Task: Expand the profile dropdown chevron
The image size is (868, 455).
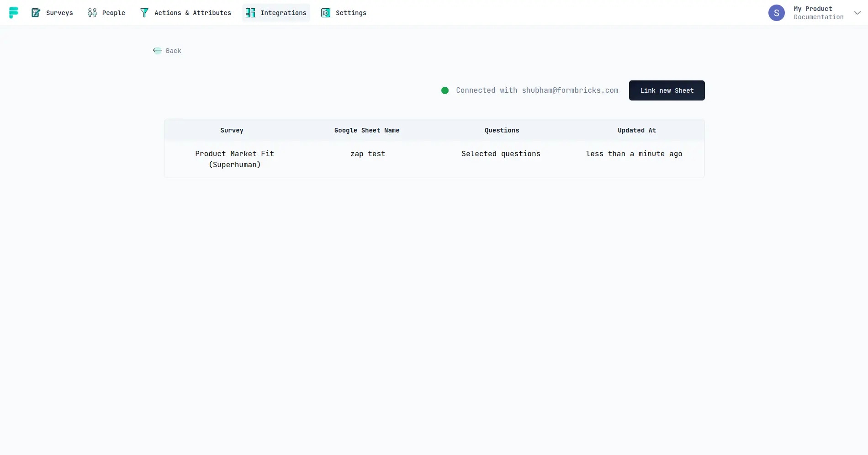Action: 857,13
